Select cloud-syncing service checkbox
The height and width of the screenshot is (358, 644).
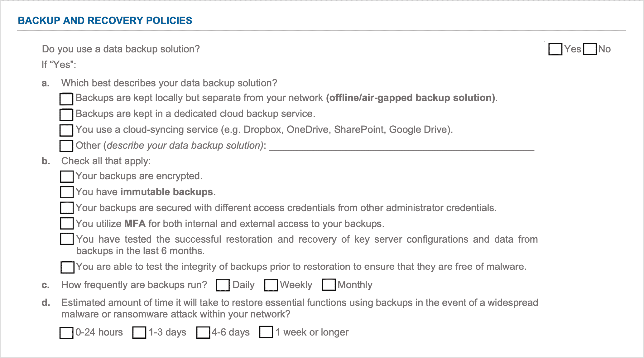pos(66,130)
